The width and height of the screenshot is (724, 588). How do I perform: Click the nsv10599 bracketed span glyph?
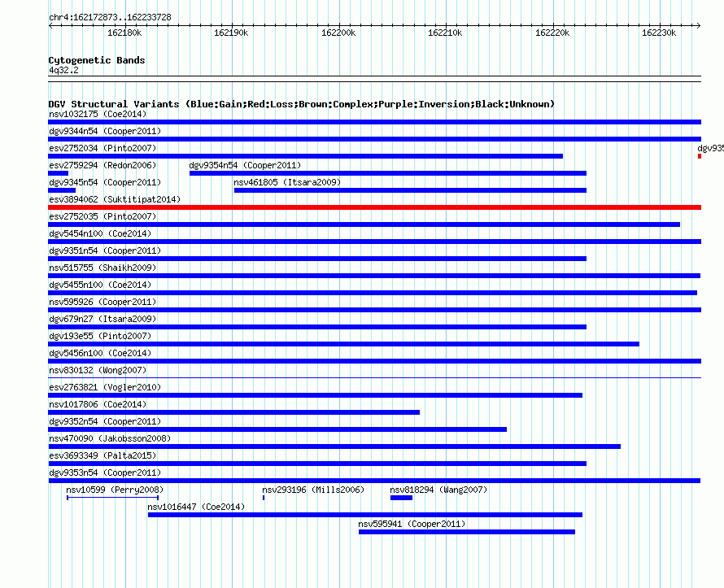click(112, 498)
